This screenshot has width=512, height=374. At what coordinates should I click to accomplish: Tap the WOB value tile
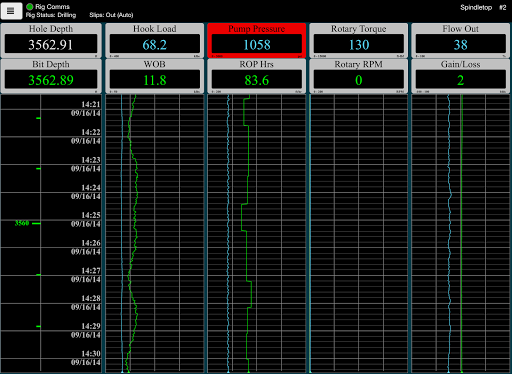click(155, 76)
